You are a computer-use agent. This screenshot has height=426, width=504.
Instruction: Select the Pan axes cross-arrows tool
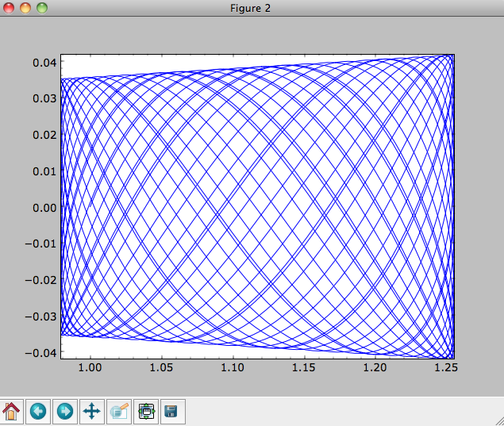pyautogui.click(x=92, y=412)
